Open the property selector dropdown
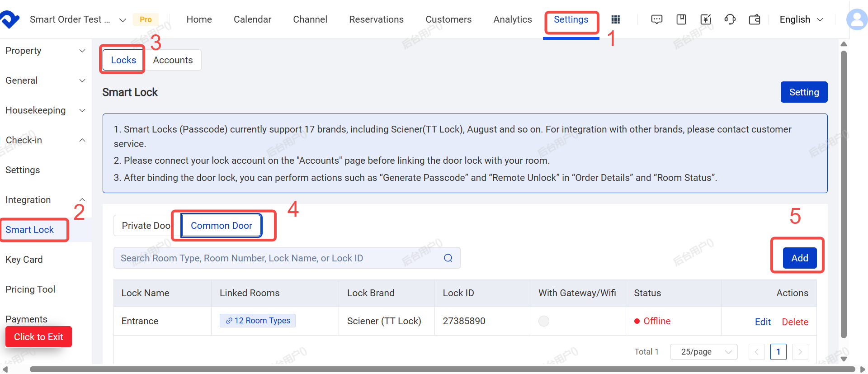The width and height of the screenshot is (868, 374). [x=78, y=19]
